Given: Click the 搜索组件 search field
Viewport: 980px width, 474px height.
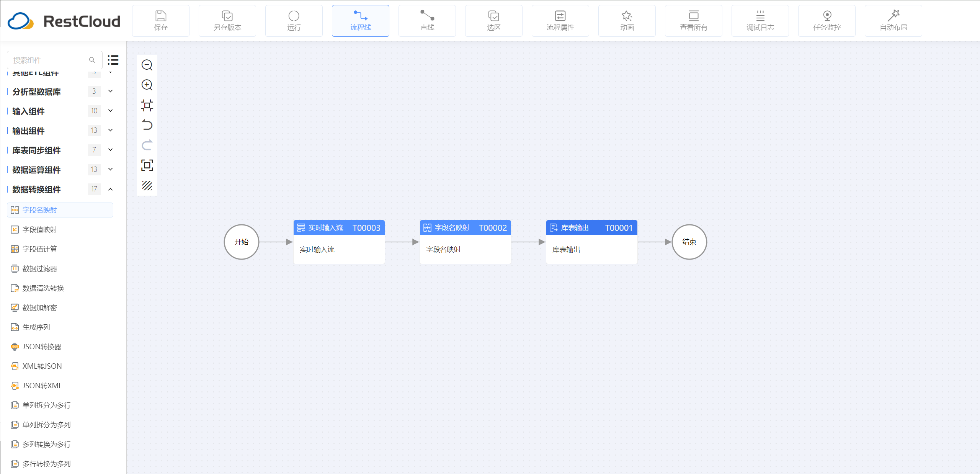Looking at the screenshot, I should [50, 60].
